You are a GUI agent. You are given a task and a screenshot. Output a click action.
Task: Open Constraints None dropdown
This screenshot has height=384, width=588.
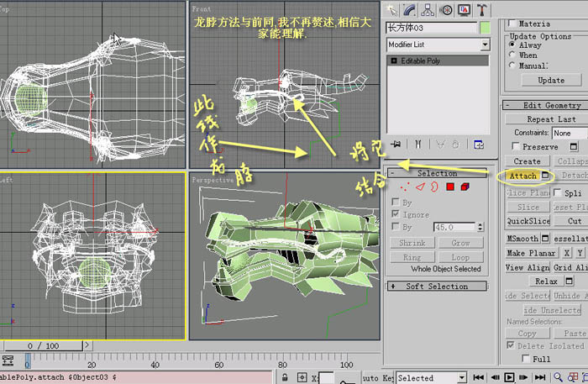pyautogui.click(x=569, y=133)
